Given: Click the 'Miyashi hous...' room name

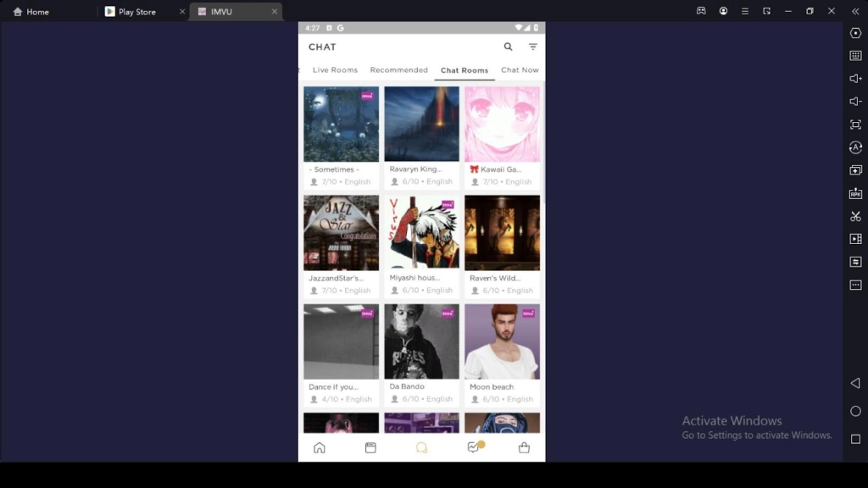Looking at the screenshot, I should [x=415, y=278].
